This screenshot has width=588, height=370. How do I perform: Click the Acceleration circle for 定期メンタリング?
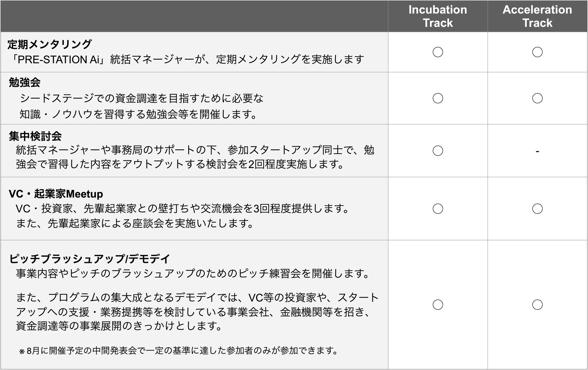coord(537,52)
